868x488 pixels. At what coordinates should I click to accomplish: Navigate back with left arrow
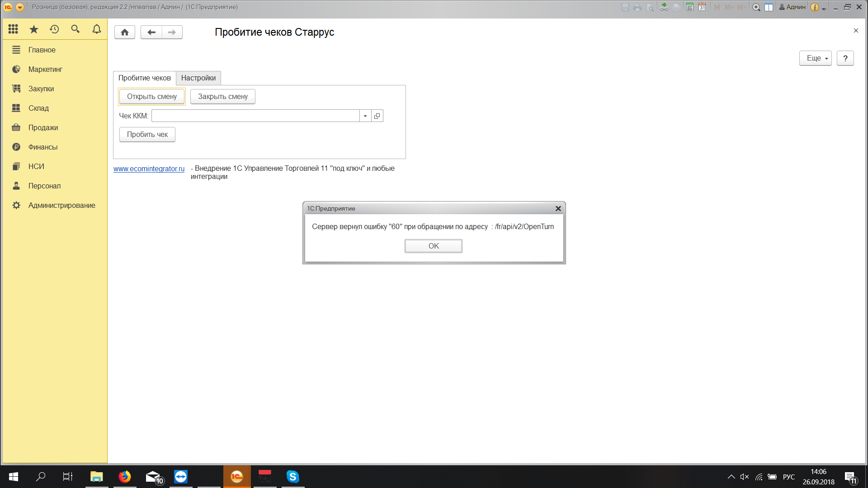point(151,32)
